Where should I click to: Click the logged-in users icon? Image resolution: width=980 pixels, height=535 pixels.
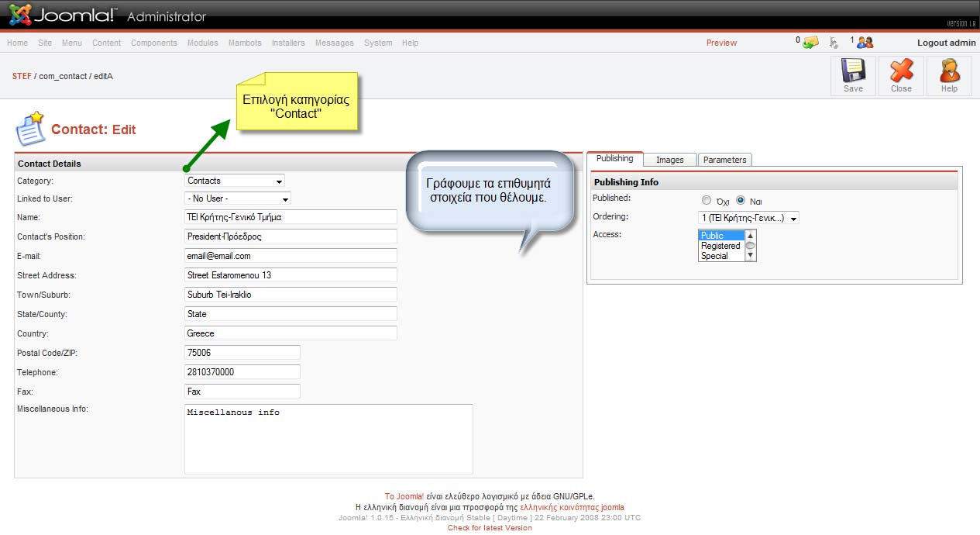[x=865, y=43]
